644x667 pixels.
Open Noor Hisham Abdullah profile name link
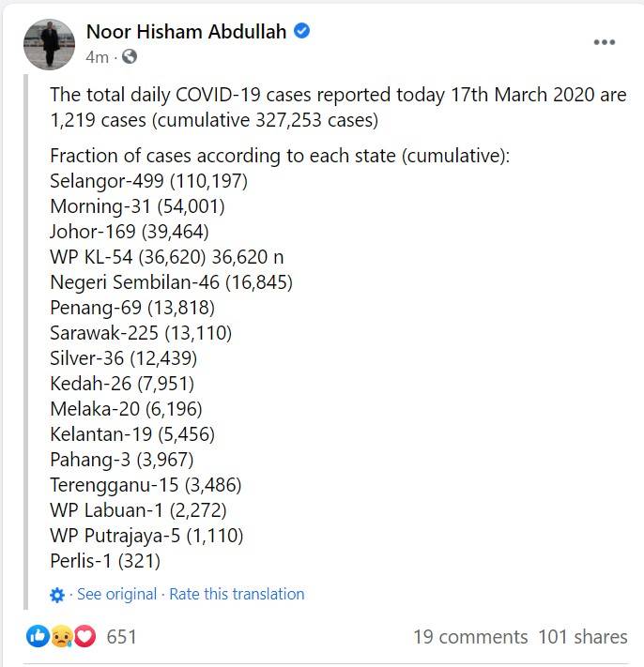tap(187, 32)
